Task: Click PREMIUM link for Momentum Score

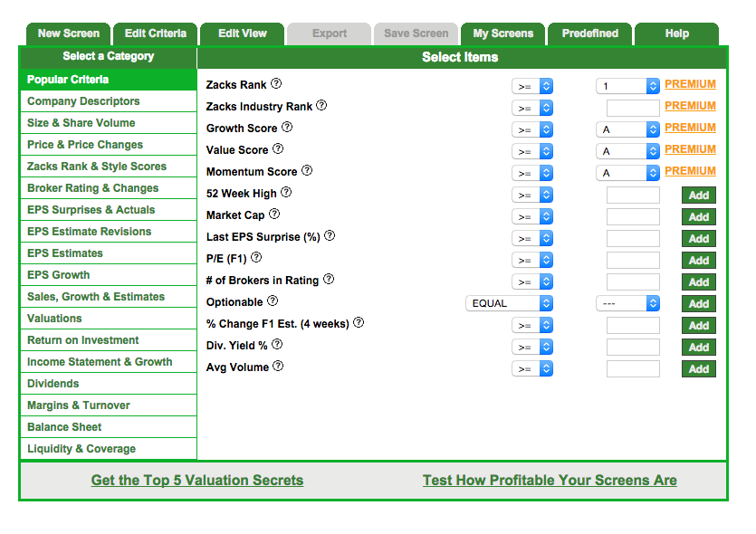Action: point(690,171)
